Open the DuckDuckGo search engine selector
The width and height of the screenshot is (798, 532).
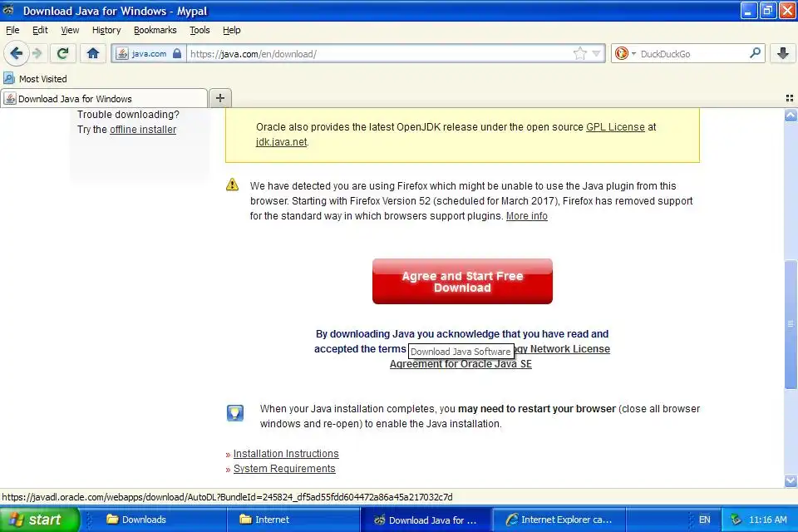coord(624,53)
